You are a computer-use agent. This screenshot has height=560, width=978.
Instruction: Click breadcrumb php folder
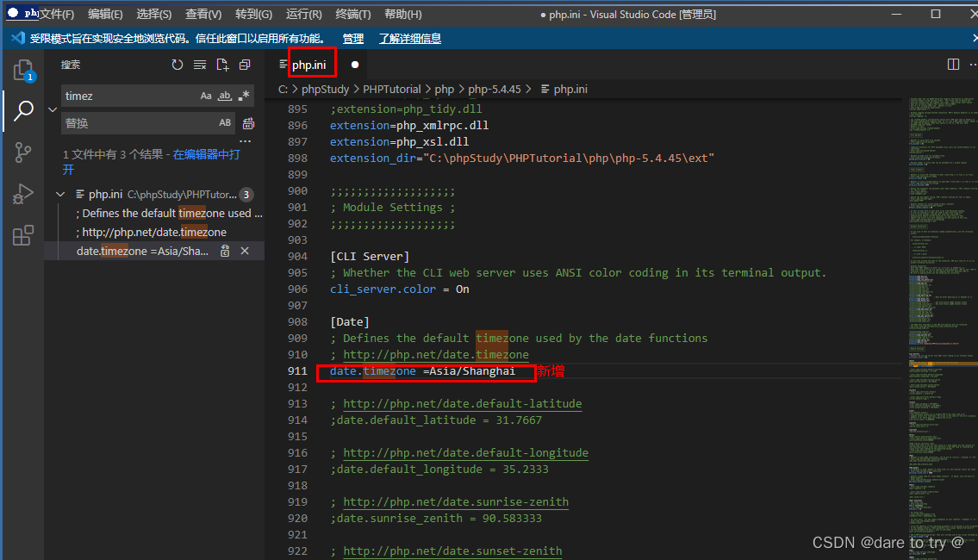(x=444, y=90)
